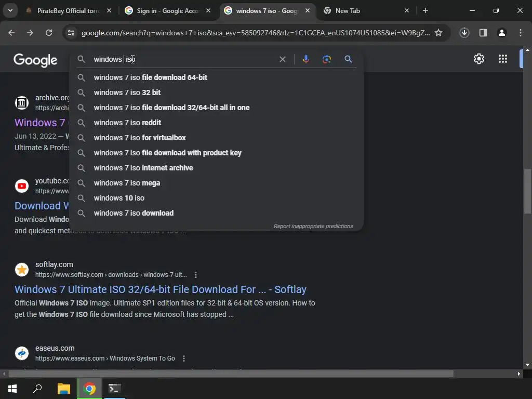Open the terminal from taskbar
This screenshot has width=532, height=399.
coord(115,389)
